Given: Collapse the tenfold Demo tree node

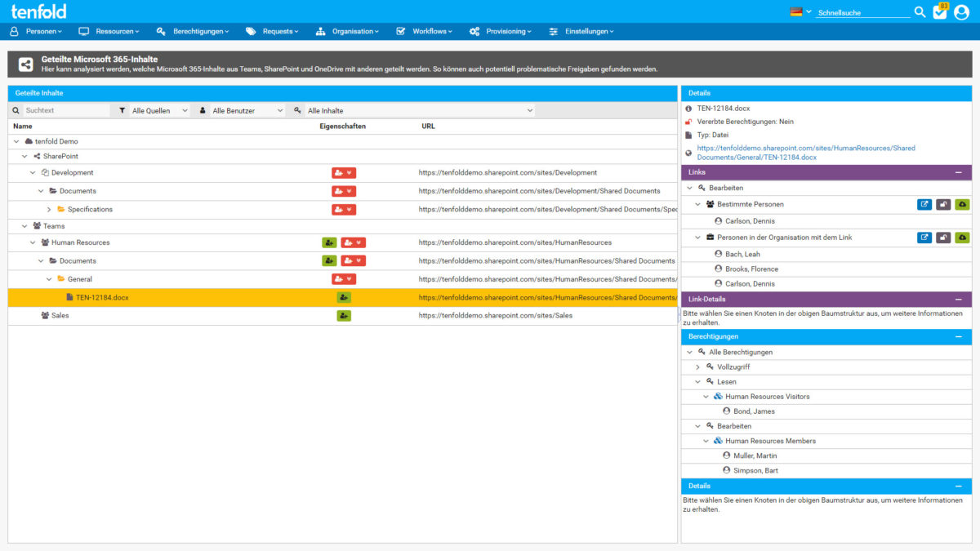Looking at the screenshot, I should [x=17, y=141].
